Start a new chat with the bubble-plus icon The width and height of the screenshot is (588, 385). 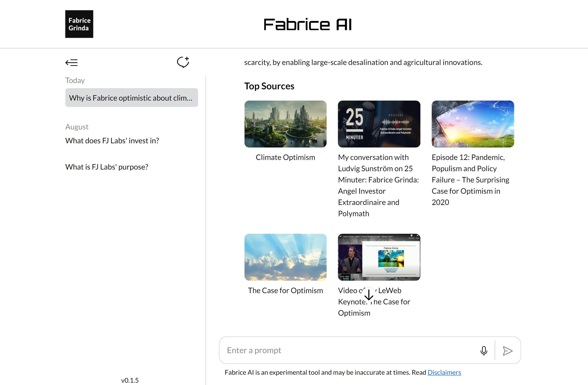pos(183,62)
